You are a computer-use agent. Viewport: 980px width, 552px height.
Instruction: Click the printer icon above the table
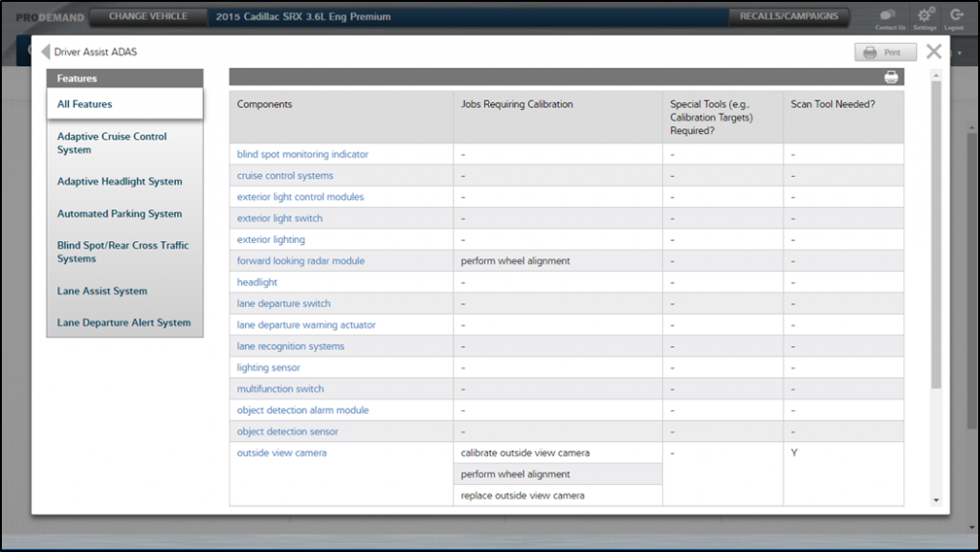tap(891, 77)
